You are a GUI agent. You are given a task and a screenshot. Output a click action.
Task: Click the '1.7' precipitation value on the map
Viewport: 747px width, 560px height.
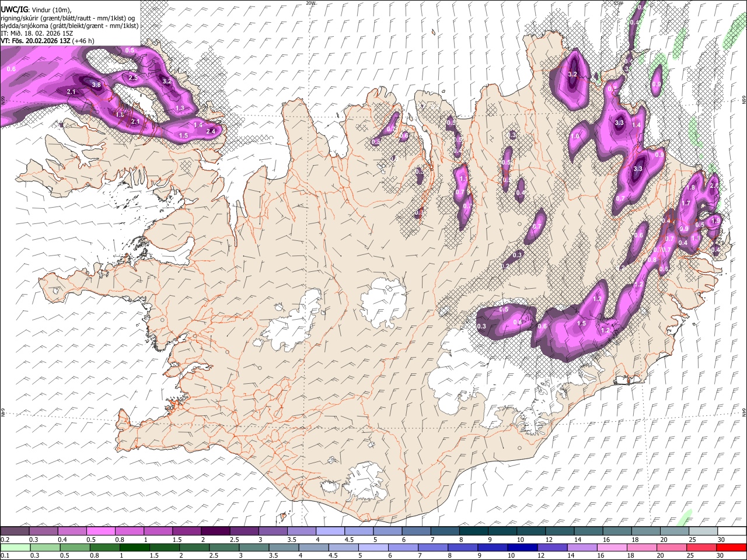point(686,203)
